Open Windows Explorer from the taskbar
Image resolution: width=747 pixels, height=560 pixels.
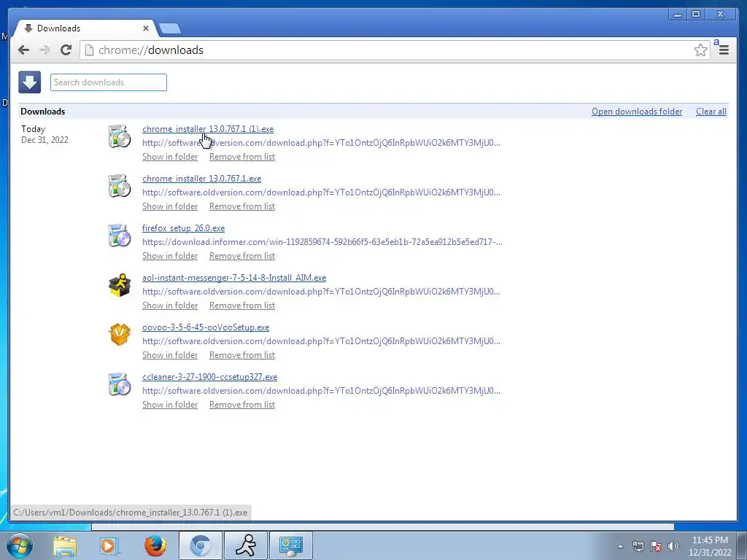65,545
